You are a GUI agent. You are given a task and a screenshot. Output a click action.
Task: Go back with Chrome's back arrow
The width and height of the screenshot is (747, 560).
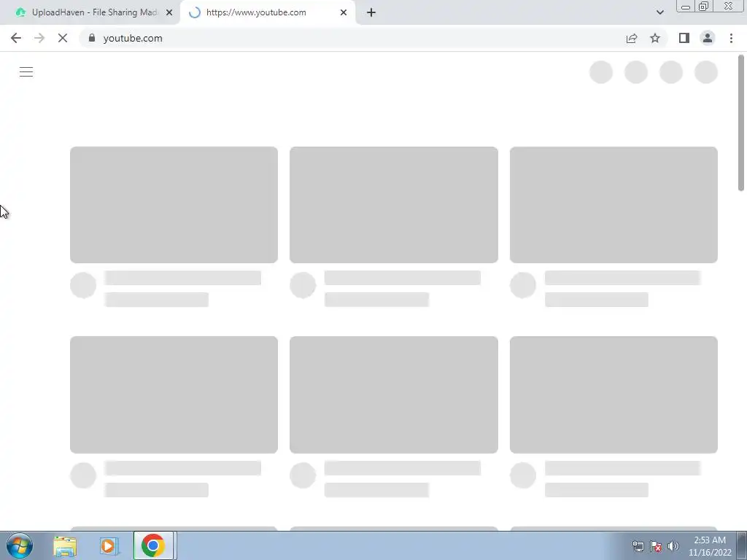click(16, 38)
